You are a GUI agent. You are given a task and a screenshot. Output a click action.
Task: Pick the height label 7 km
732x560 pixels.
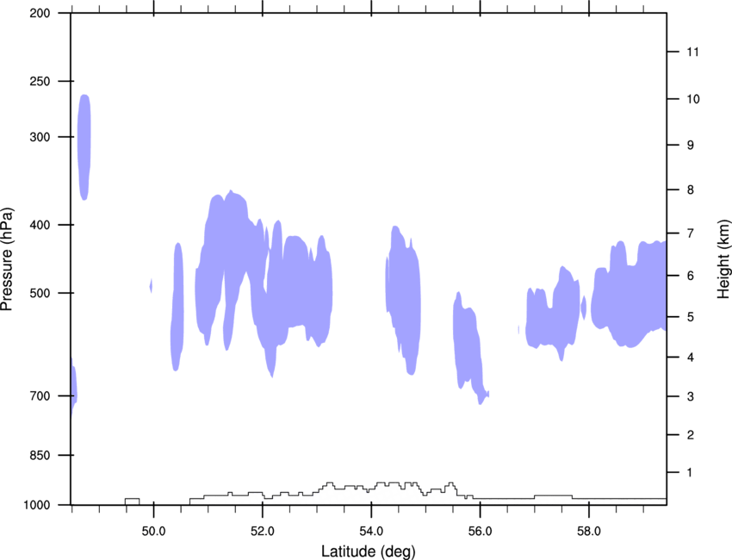pos(691,233)
